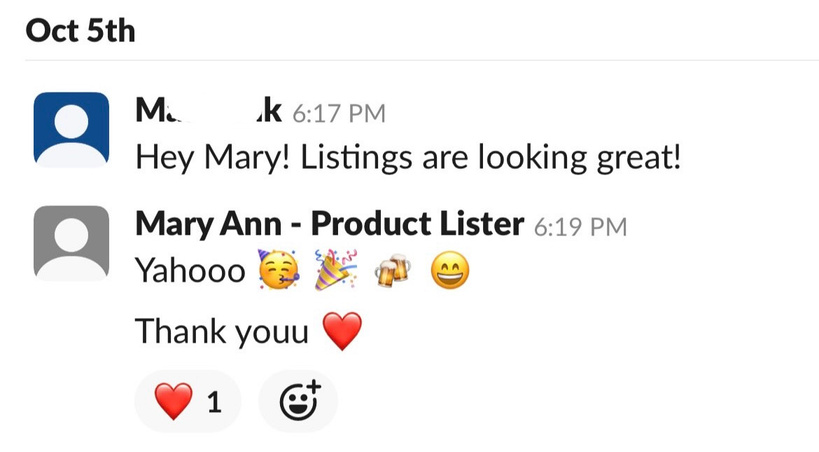Viewport: 819px width, 452px height.
Task: Click the red heart after Thank youu
Action: tap(342, 331)
